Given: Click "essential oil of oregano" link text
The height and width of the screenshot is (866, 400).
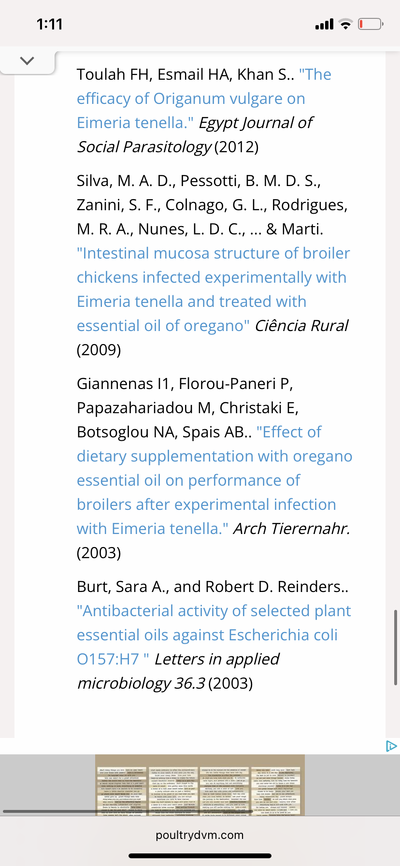Looking at the screenshot, I should pyautogui.click(x=164, y=326).
